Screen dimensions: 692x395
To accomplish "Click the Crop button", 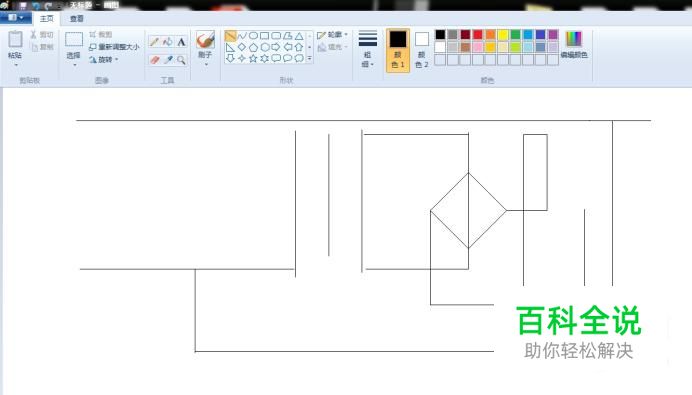I will 101,34.
